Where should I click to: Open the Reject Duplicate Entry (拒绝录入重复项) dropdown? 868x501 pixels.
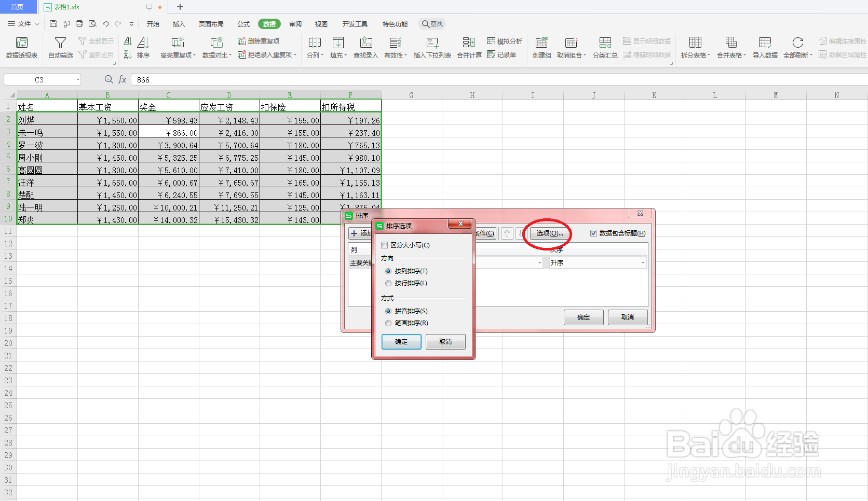[295, 54]
